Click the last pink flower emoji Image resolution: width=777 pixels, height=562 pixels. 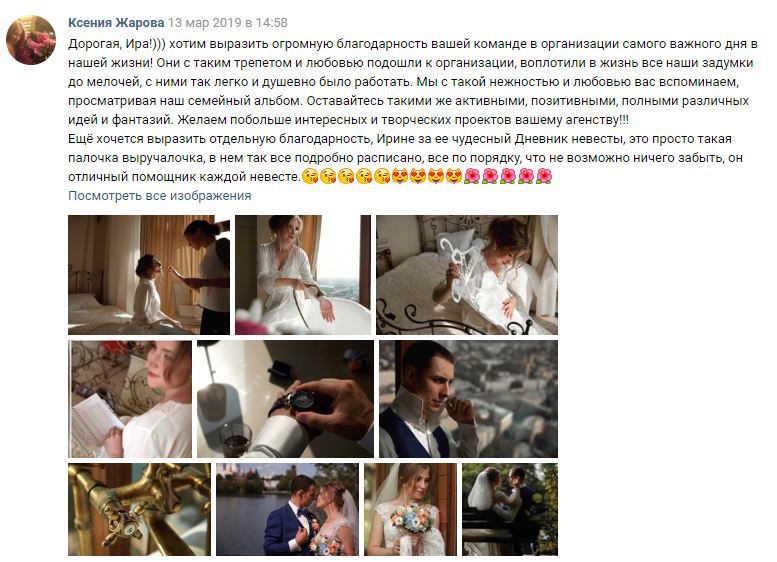click(x=544, y=176)
